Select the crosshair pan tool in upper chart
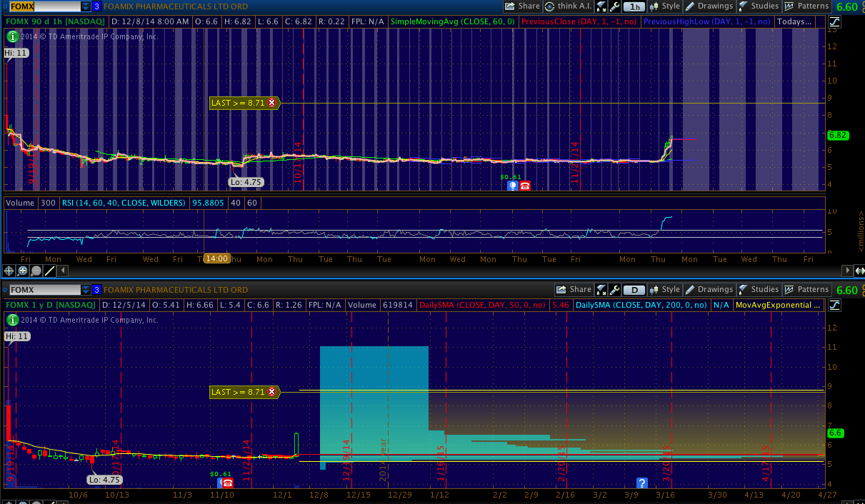 click(9, 271)
